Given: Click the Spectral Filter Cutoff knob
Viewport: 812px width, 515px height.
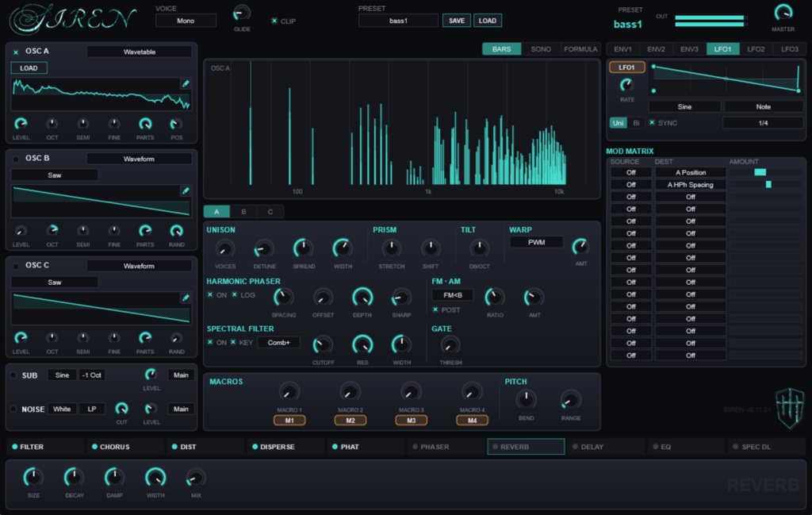Looking at the screenshot, I should coord(323,345).
